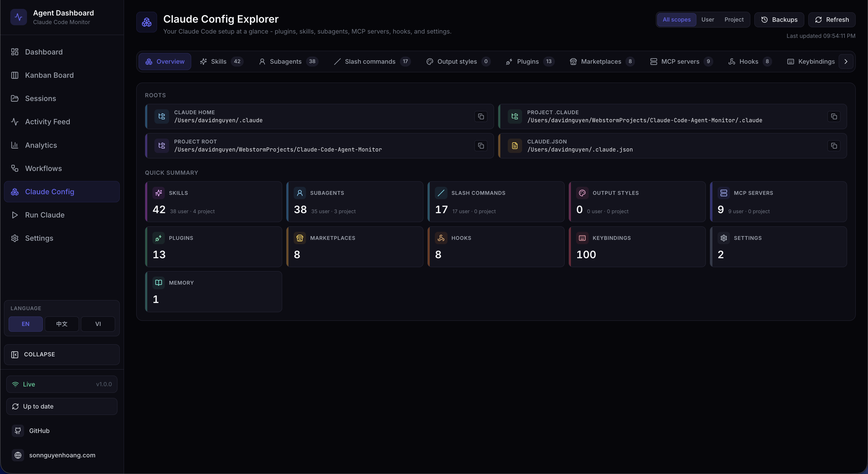Set language to 中文
868x474 pixels.
(62, 324)
